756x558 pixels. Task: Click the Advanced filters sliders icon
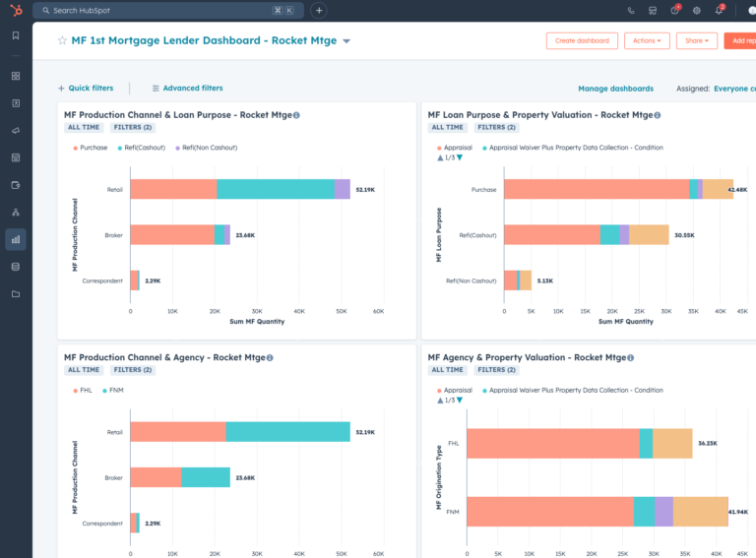[x=156, y=89]
